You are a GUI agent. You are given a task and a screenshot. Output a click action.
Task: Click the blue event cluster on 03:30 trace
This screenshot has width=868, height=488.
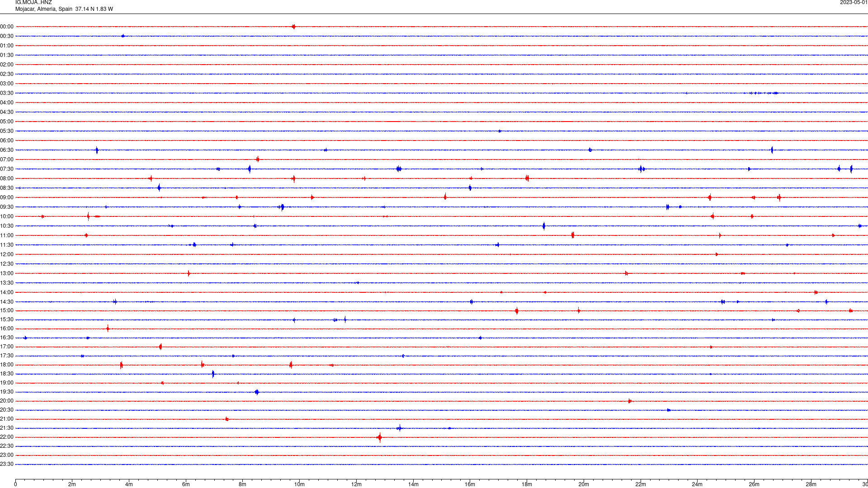click(x=763, y=93)
